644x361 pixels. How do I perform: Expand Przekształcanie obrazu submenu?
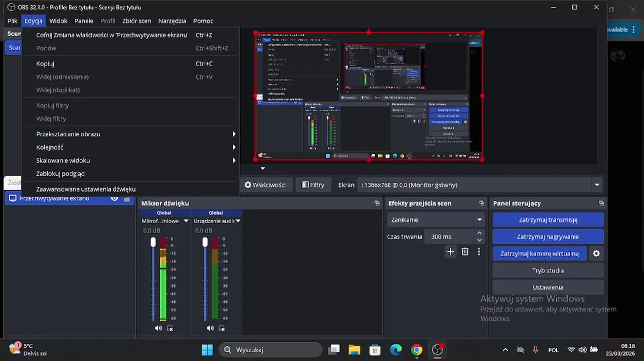[130, 134]
